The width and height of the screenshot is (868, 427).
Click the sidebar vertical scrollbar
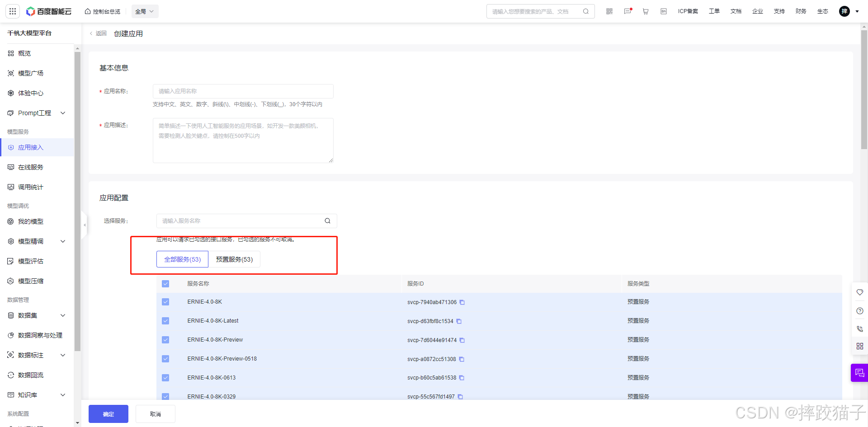(x=77, y=201)
